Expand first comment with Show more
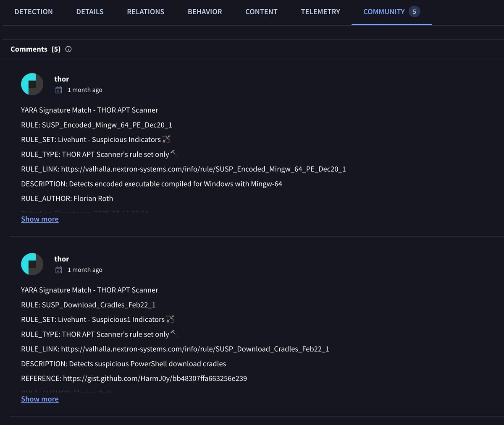The image size is (504, 425). click(40, 219)
